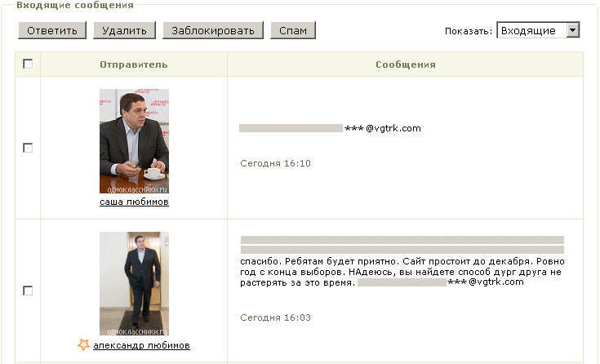Open саша любимов's profile photo with coffee cup
Screen dimensions: 600x364
pos(134,141)
